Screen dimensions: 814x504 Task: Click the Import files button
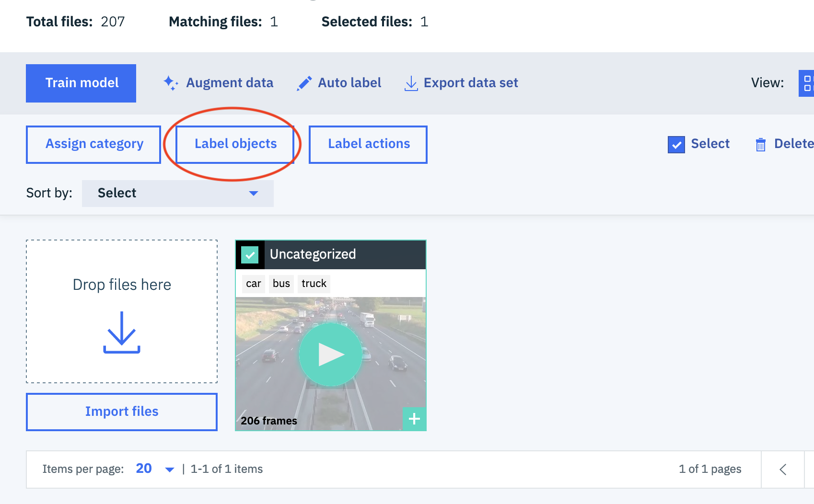pos(122,412)
